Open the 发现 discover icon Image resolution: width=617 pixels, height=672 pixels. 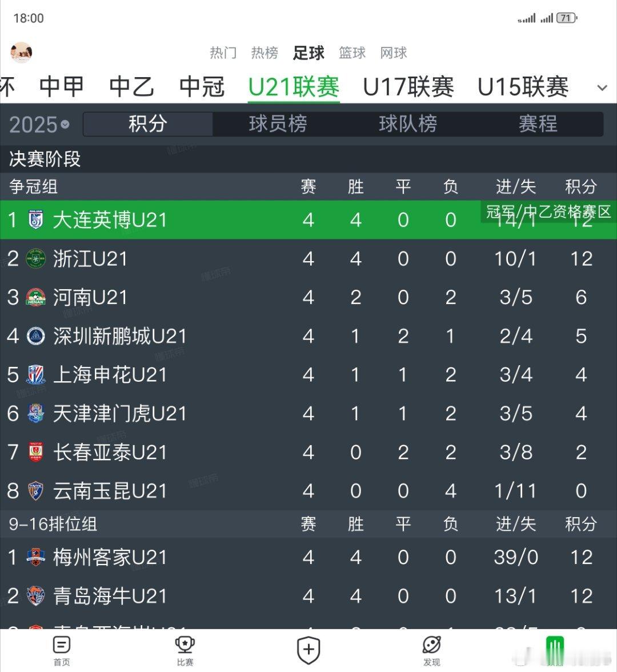click(432, 649)
